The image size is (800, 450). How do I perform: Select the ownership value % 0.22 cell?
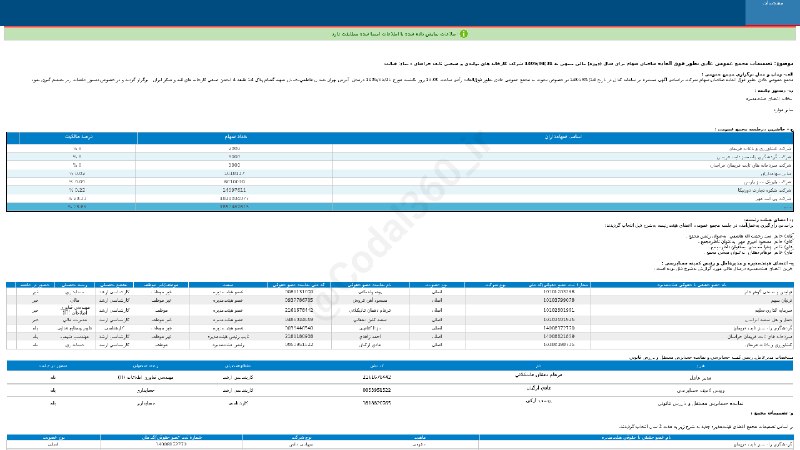point(77,190)
